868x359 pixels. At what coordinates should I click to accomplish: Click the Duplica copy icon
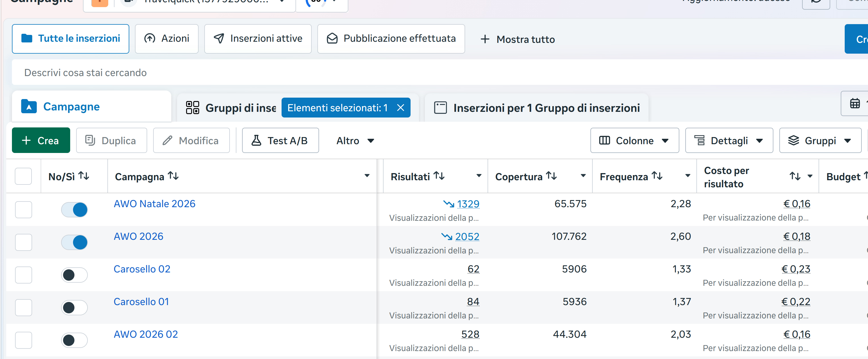[90, 140]
